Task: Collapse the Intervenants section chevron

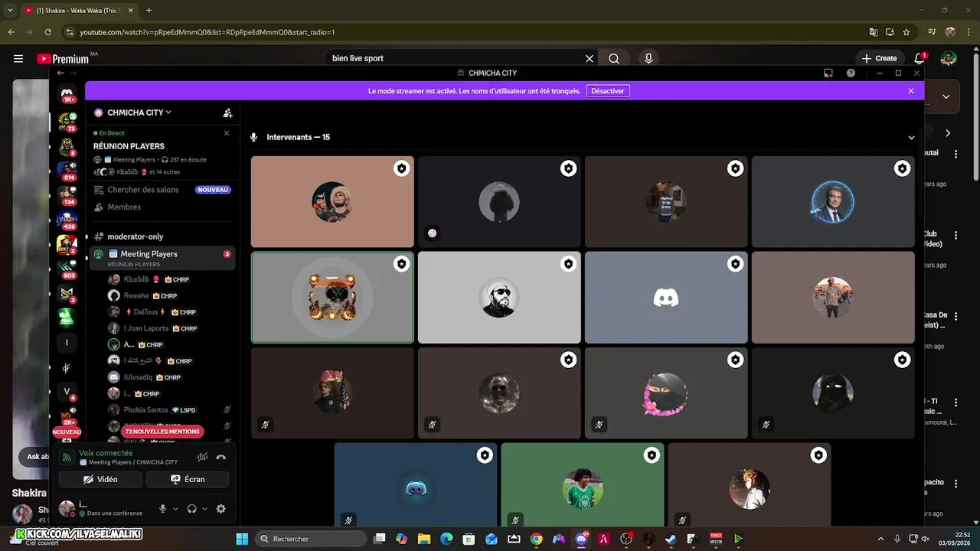Action: (x=911, y=138)
